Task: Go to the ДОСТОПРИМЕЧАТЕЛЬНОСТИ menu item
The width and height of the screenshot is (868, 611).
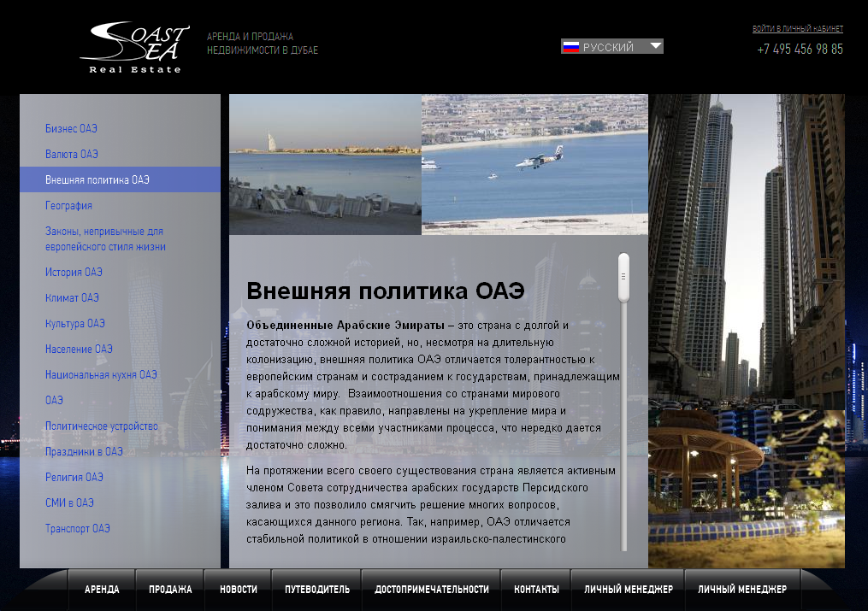Action: (431, 590)
